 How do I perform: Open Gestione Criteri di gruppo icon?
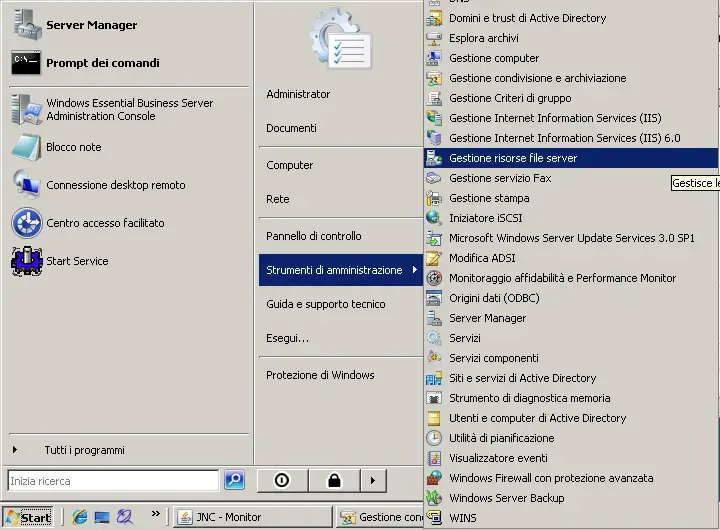[434, 98]
